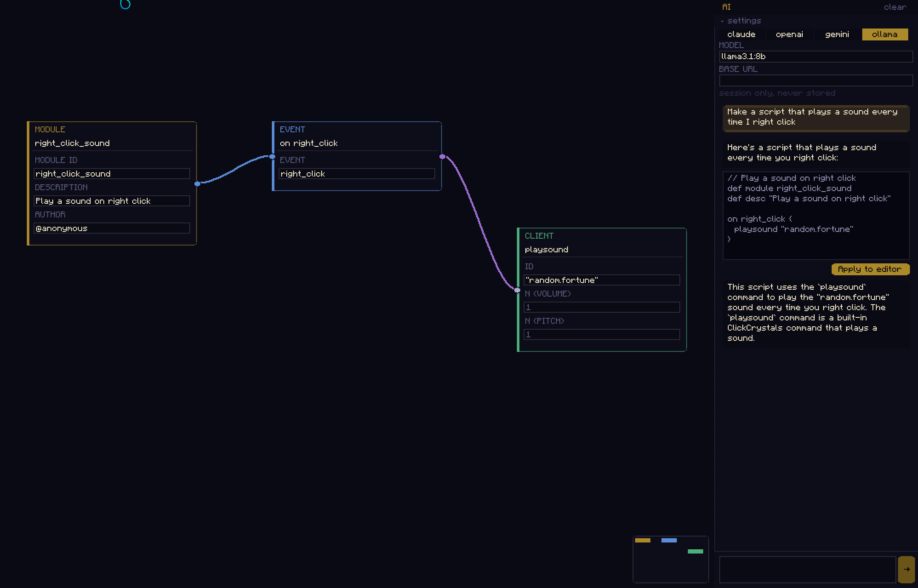Click the input port of playsound node

click(x=517, y=290)
